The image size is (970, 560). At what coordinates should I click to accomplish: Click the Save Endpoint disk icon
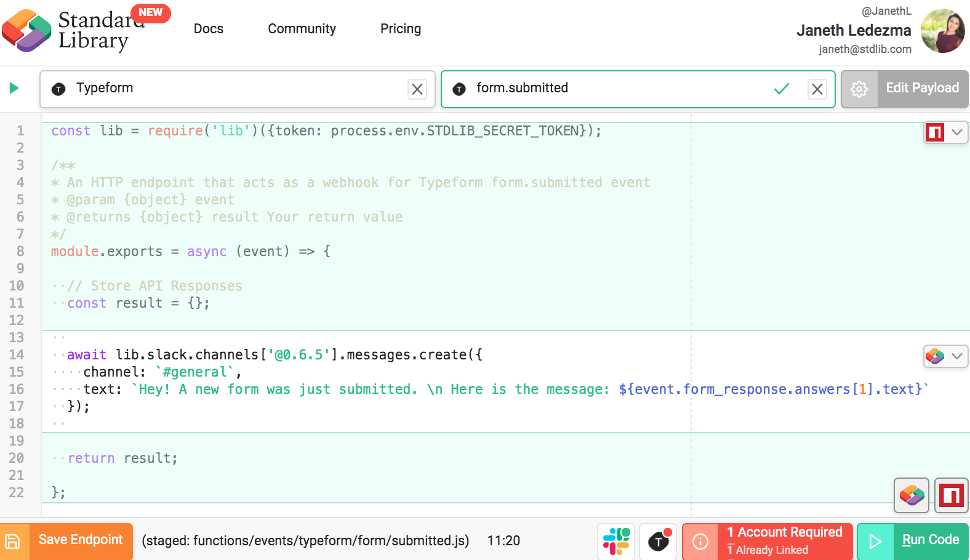tap(14, 542)
